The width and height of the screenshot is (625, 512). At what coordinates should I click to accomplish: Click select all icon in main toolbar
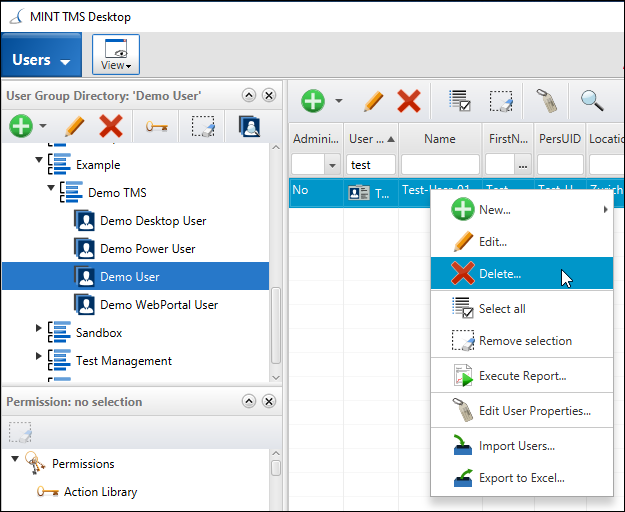click(460, 101)
